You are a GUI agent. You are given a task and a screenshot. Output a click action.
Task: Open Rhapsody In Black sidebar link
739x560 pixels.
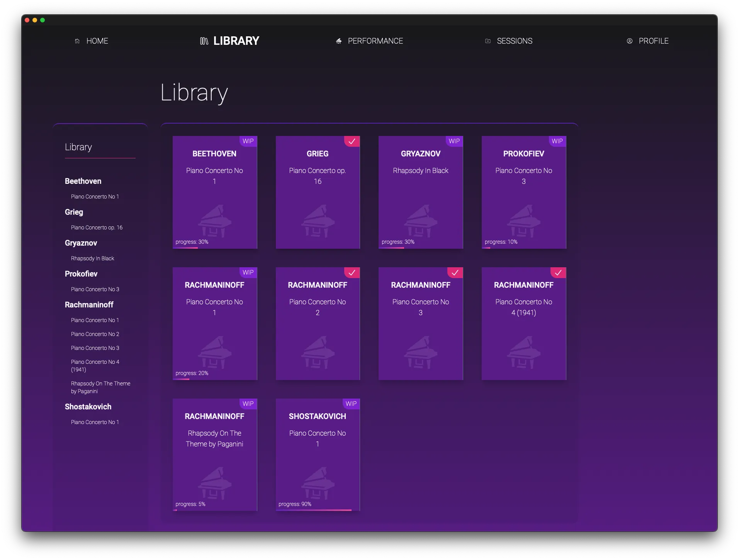(x=92, y=258)
